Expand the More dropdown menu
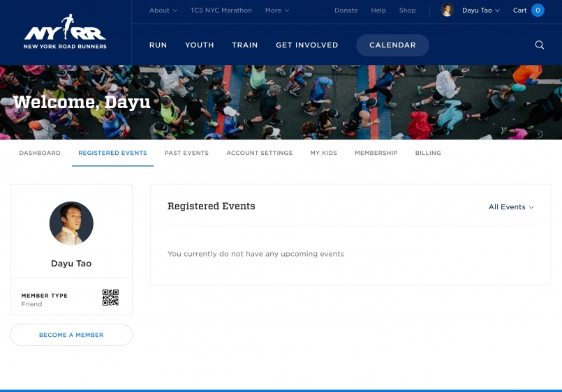 pyautogui.click(x=276, y=10)
